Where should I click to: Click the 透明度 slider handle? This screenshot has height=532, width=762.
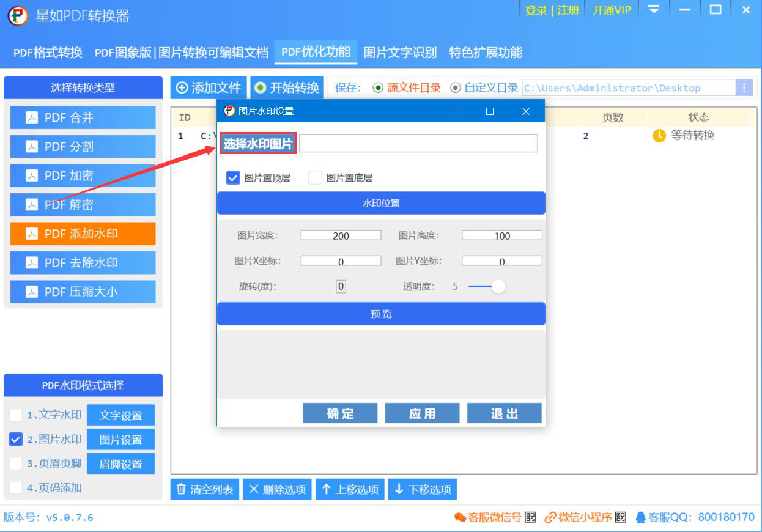point(498,286)
